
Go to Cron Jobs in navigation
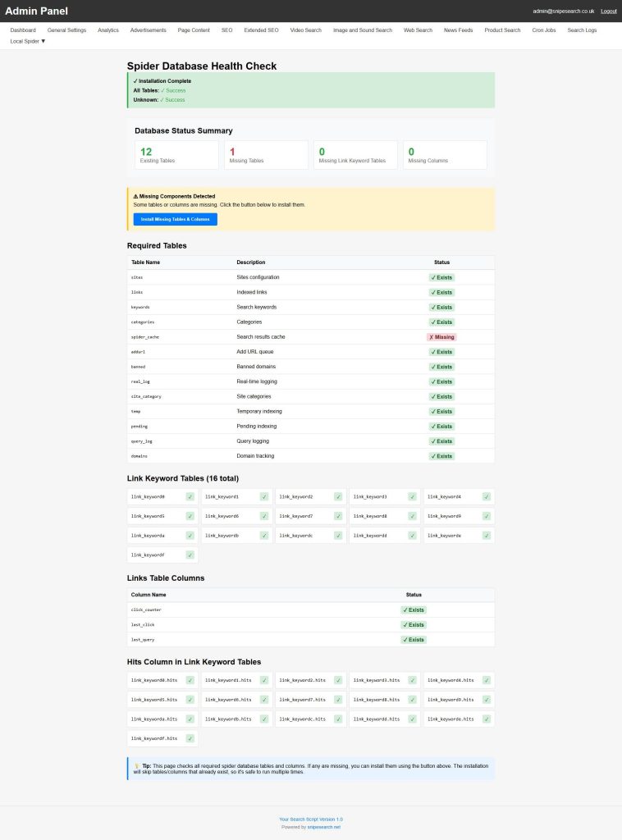point(544,30)
